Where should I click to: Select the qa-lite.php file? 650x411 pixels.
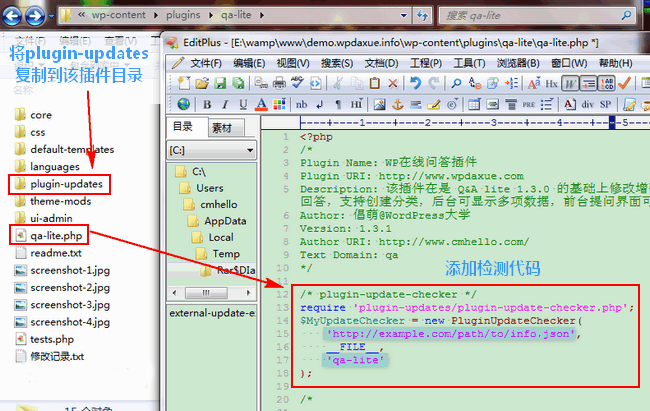pos(57,235)
